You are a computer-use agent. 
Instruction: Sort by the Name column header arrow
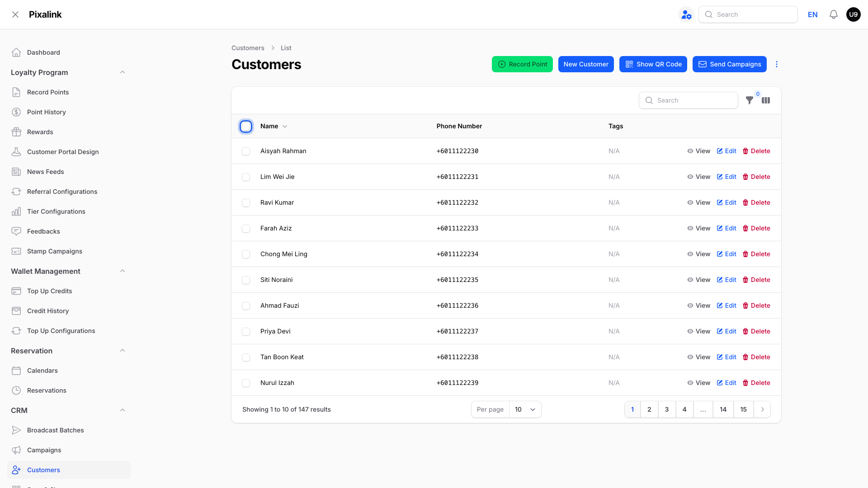coord(285,127)
